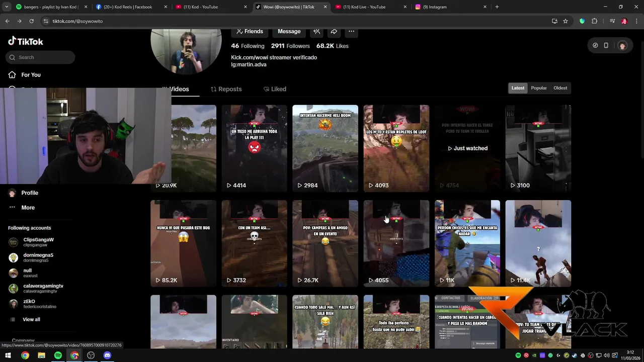The width and height of the screenshot is (644, 362).
Task: Reload the TikTok page
Action: (31, 21)
